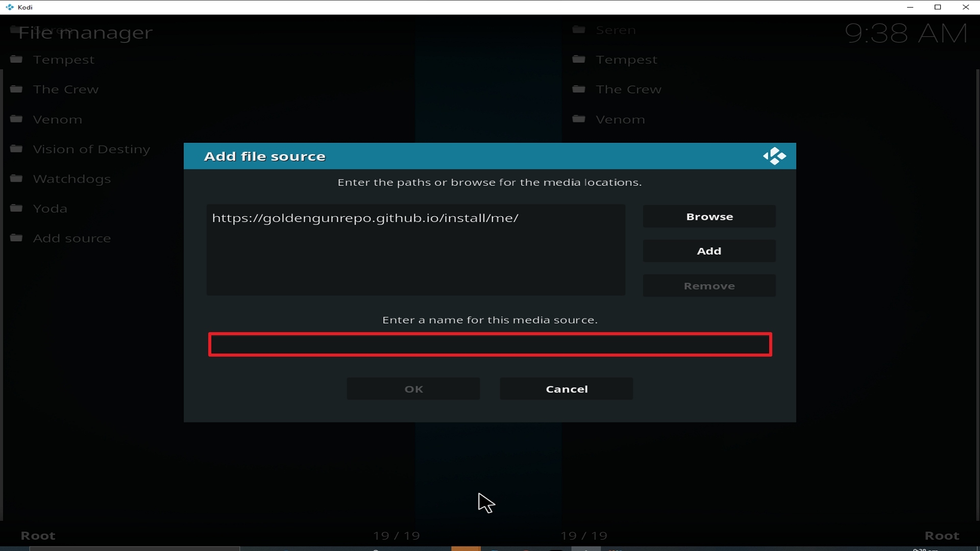Click The Crew folder icon, left pane

tap(16, 89)
